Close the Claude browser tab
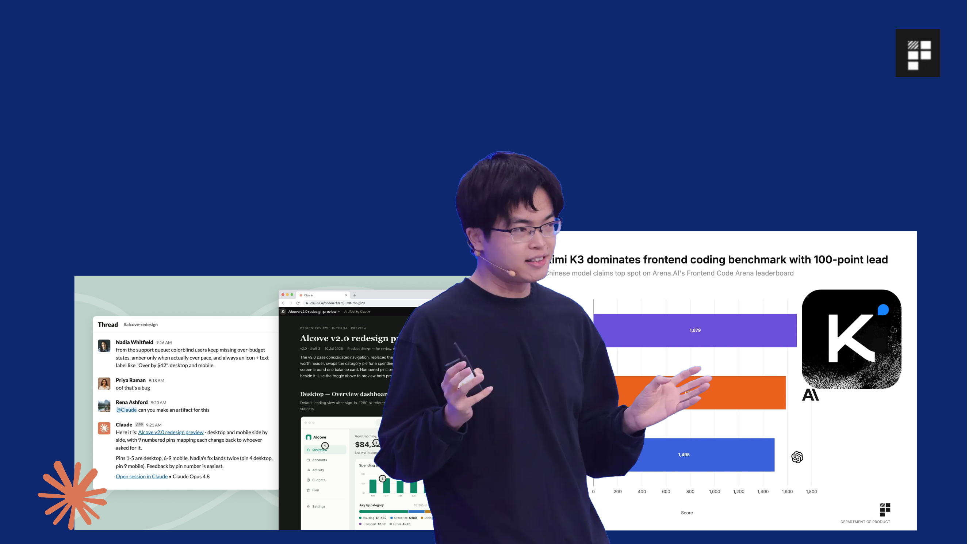This screenshot has height=544, width=980. click(346, 295)
